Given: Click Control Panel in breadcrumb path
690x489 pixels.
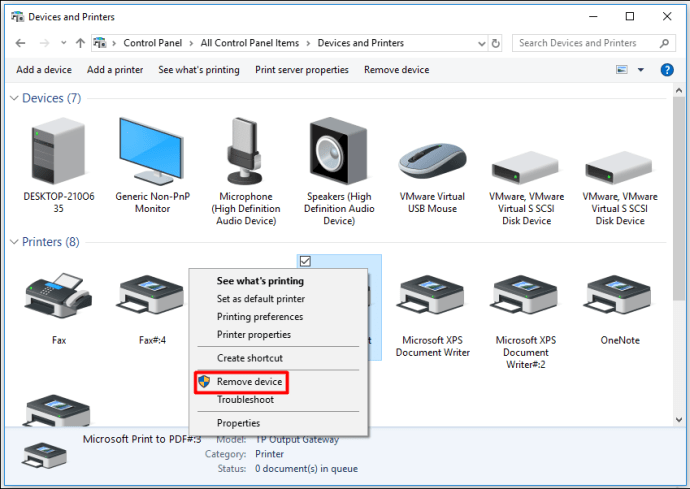Looking at the screenshot, I should click(152, 43).
